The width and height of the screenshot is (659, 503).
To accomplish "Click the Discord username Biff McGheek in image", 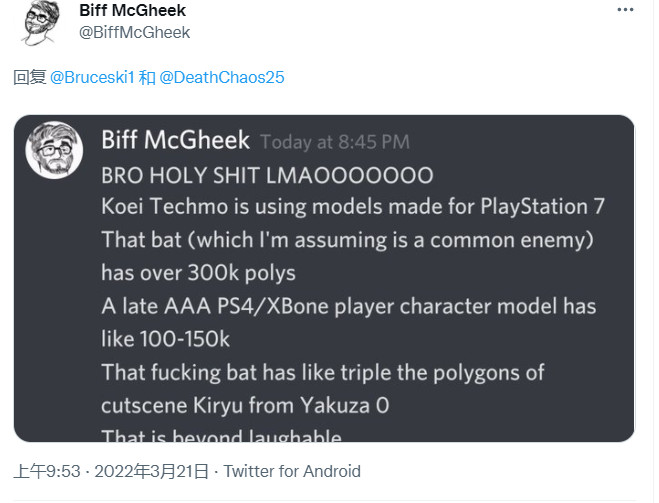I will click(x=174, y=140).
